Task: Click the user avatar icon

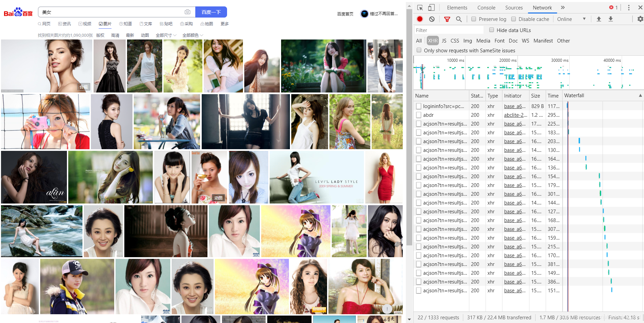Action: [364, 14]
